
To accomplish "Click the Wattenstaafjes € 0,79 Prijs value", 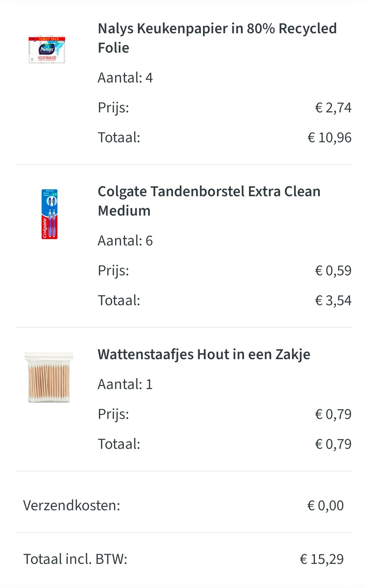I will 333,414.
